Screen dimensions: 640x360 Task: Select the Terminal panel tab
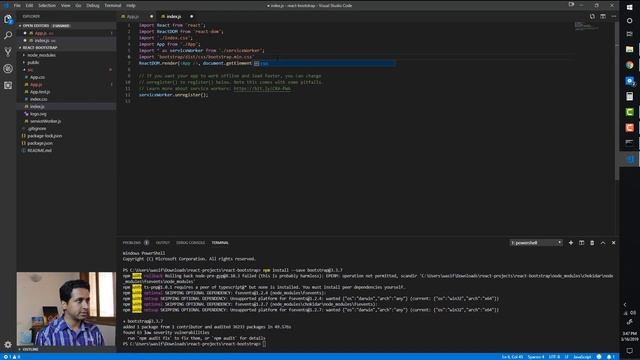(x=220, y=243)
